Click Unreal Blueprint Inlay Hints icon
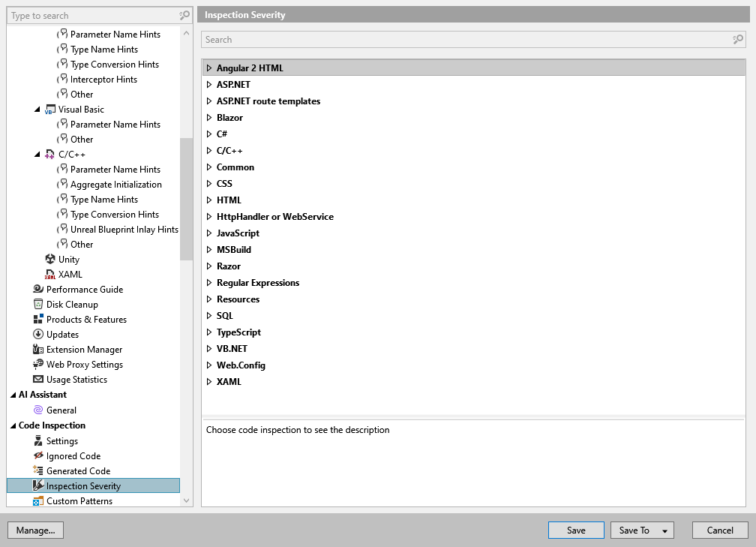 (62, 229)
